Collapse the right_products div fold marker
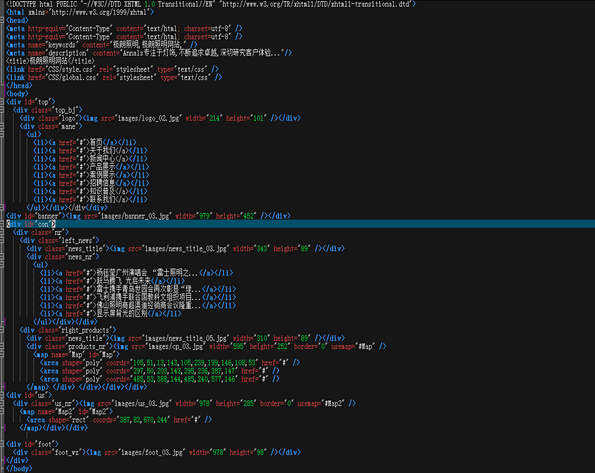 2,330
